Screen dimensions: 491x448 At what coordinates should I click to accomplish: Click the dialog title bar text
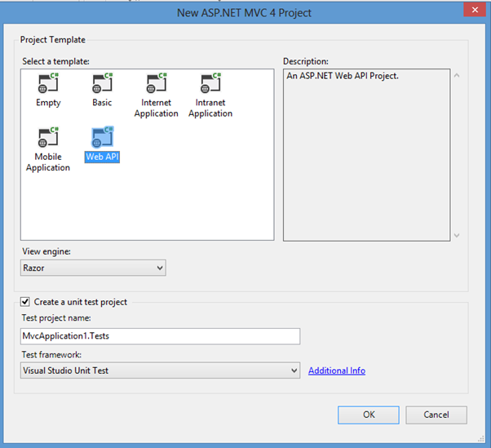(245, 11)
